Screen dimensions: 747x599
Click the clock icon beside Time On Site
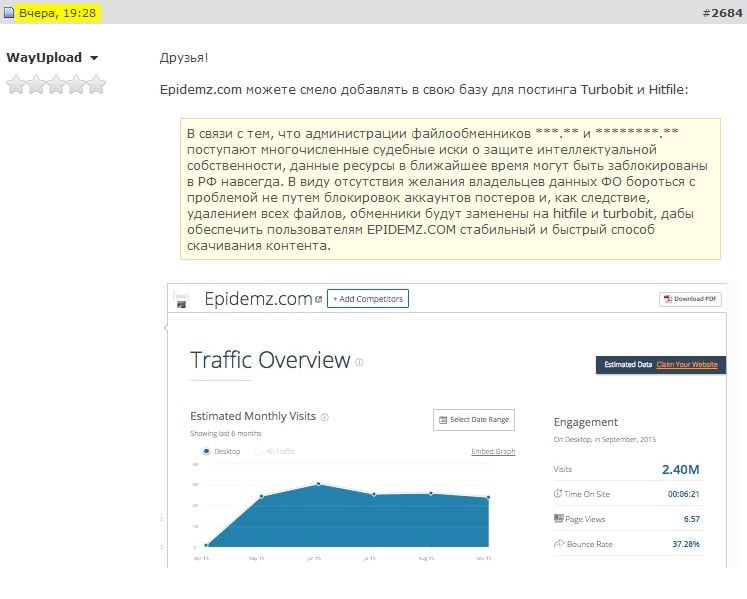557,494
